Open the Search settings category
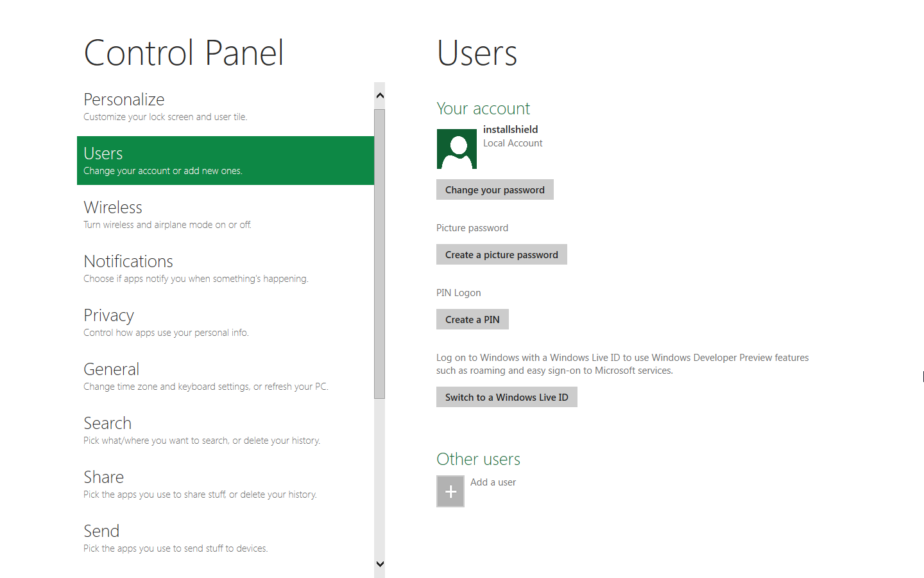The width and height of the screenshot is (924, 578). coord(225,430)
